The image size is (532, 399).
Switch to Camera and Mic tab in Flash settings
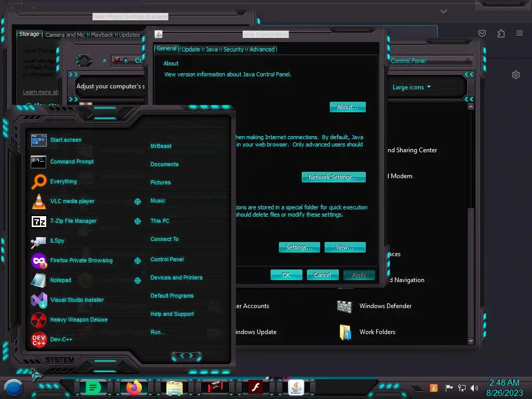65,35
